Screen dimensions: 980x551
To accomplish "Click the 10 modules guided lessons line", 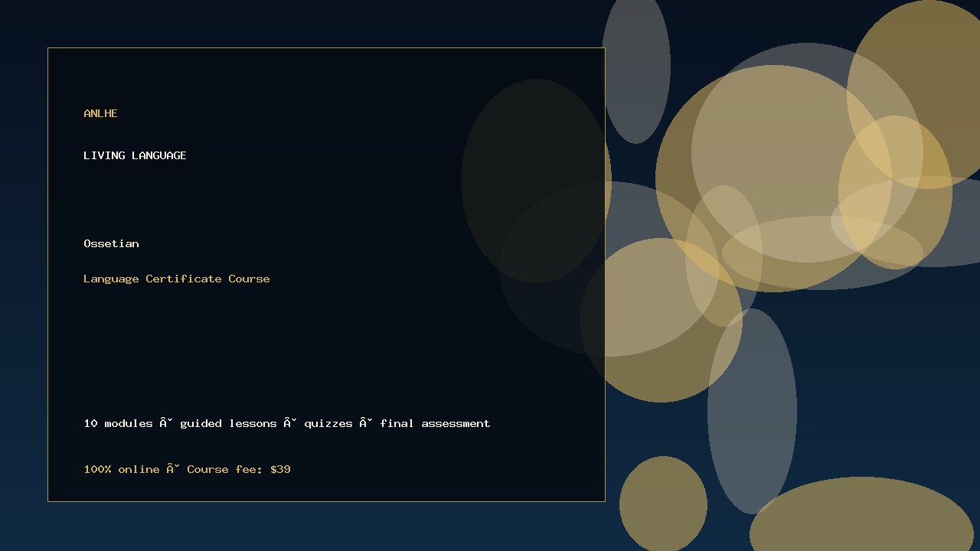I will (287, 423).
